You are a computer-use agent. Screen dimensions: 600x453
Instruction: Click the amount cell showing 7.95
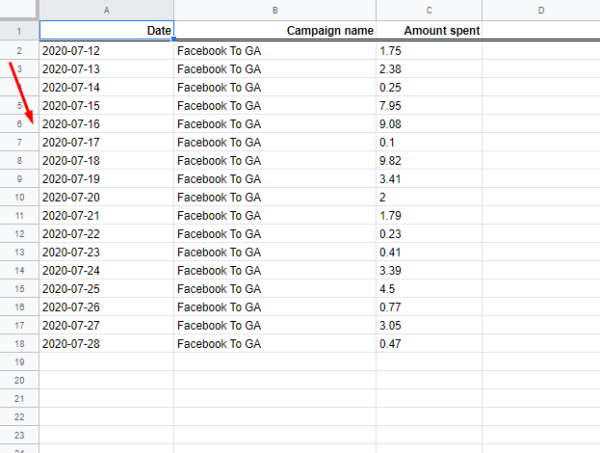429,106
